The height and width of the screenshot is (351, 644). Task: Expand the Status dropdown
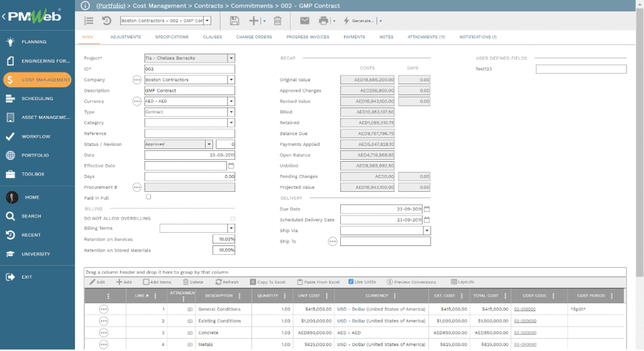(209, 144)
